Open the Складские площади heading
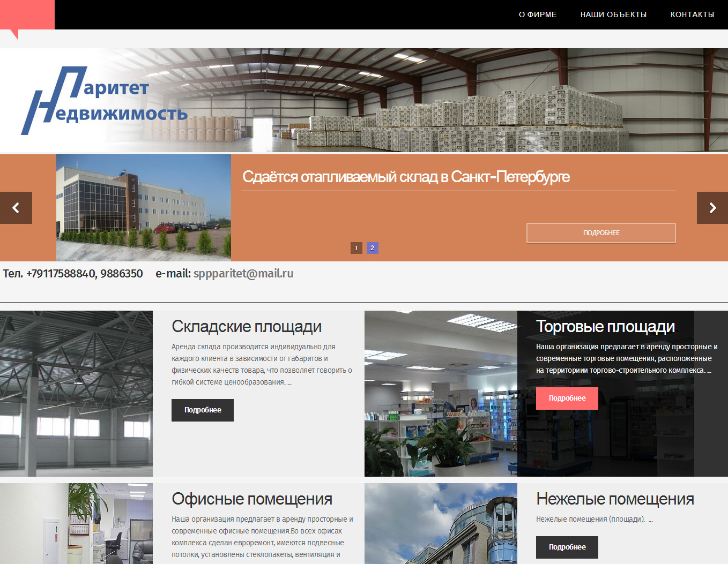The height and width of the screenshot is (564, 728). [247, 327]
